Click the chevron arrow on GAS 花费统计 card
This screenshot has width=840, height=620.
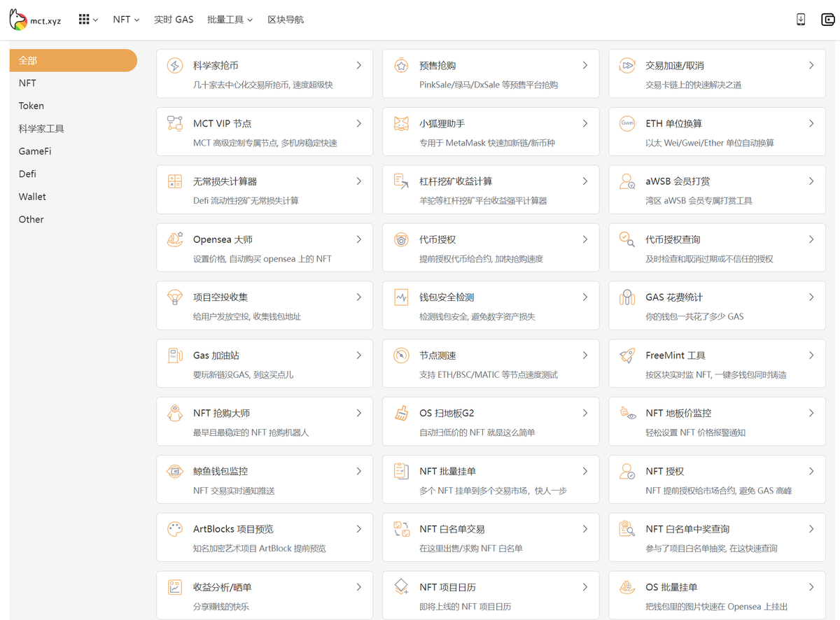811,297
